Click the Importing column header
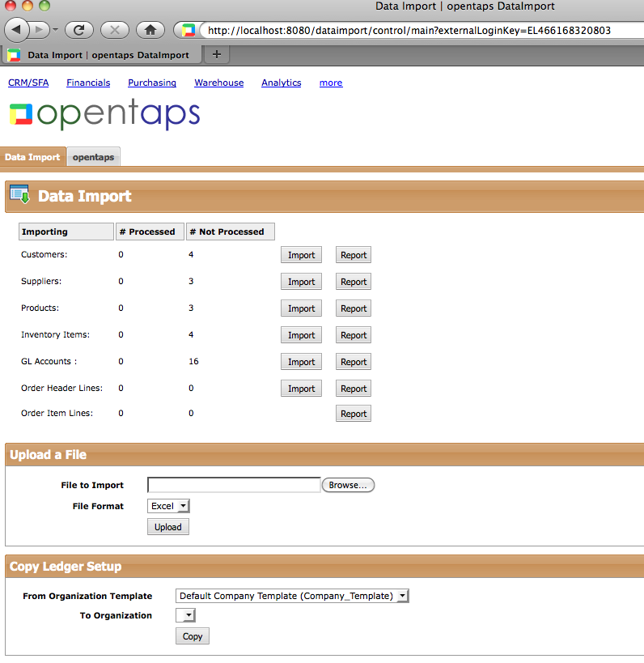Viewport: 644px width, 663px height. pyautogui.click(x=66, y=232)
